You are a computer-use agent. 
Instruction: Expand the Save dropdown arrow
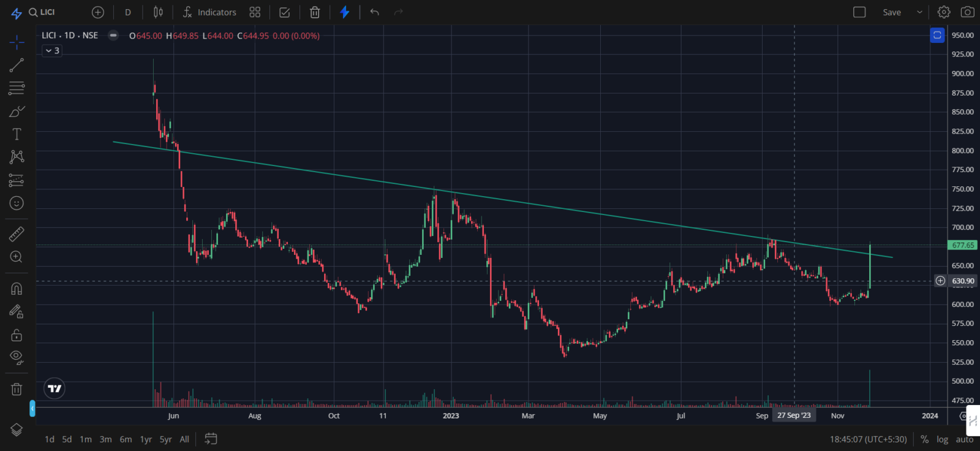click(x=919, y=12)
